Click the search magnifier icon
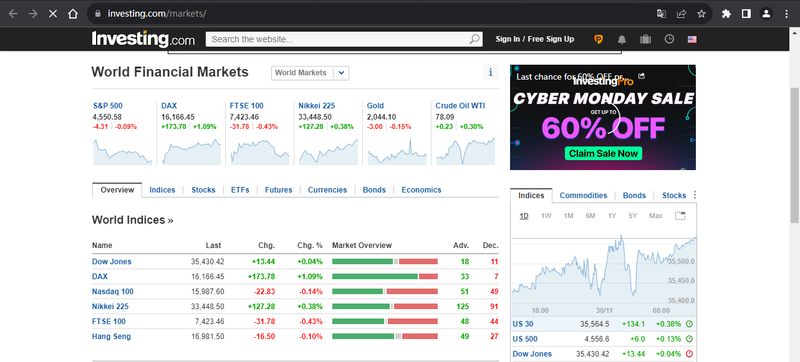This screenshot has width=800, height=362. 474,39
